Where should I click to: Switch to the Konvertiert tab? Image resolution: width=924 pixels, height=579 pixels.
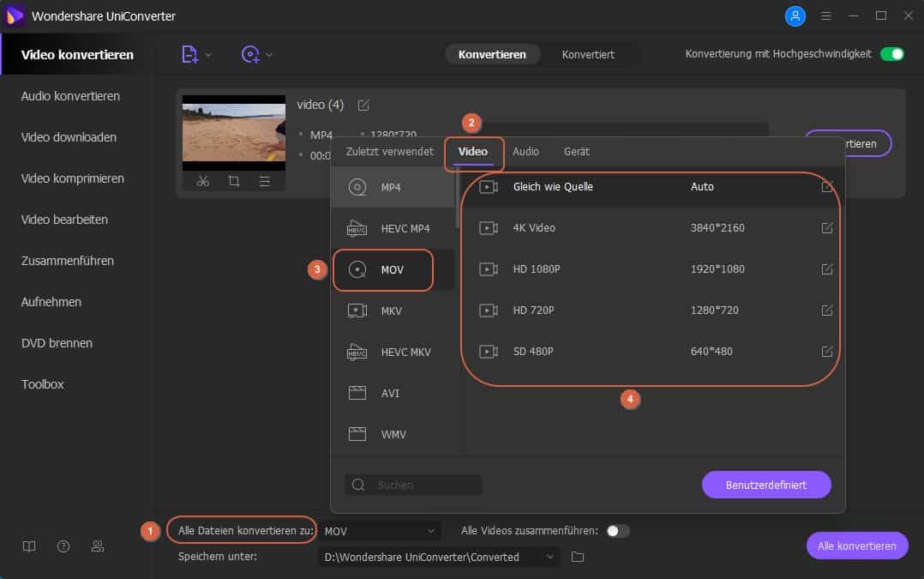pos(588,54)
